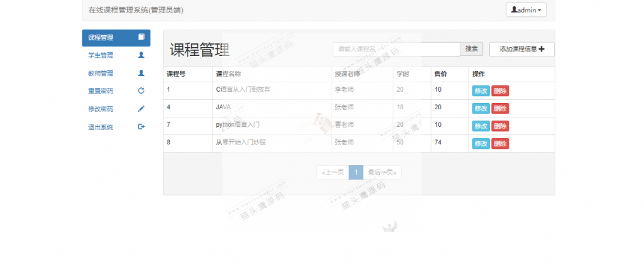Click 添加课程信息 button
644x265 pixels.
point(521,49)
